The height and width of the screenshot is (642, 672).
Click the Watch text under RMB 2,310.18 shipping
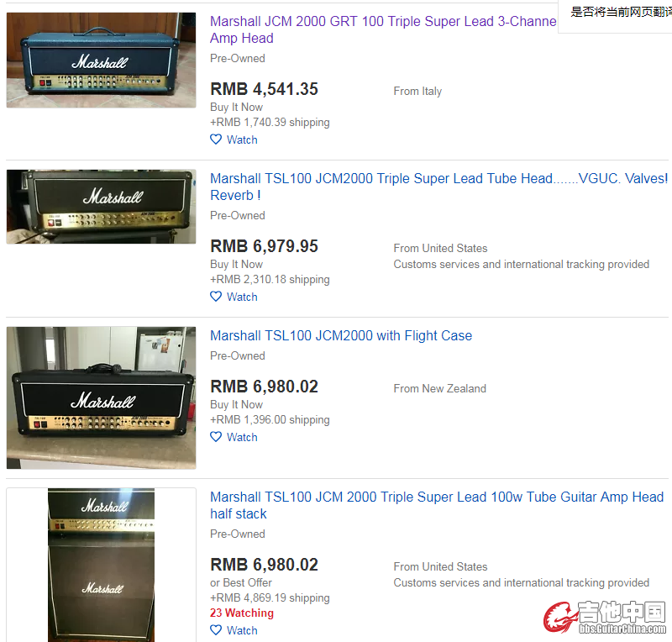[242, 297]
